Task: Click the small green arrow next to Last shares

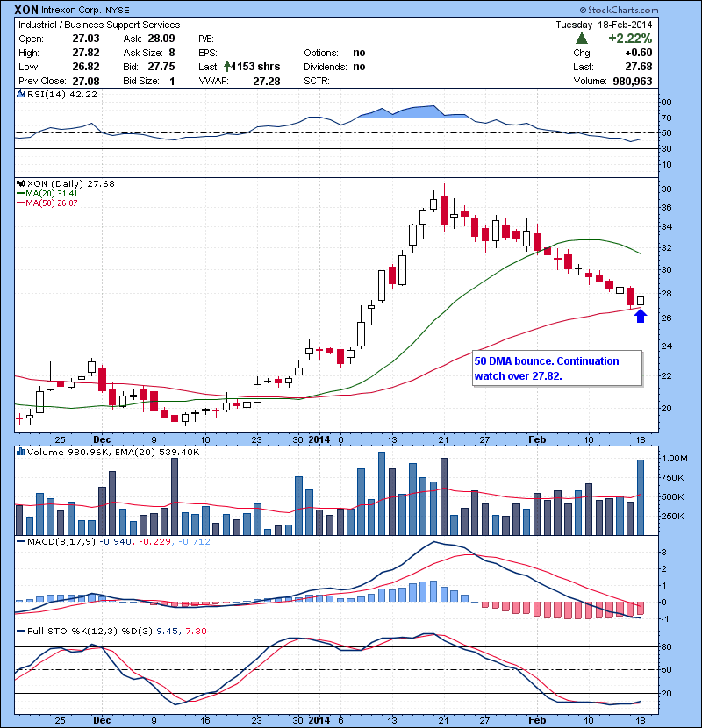Action: coord(228,66)
